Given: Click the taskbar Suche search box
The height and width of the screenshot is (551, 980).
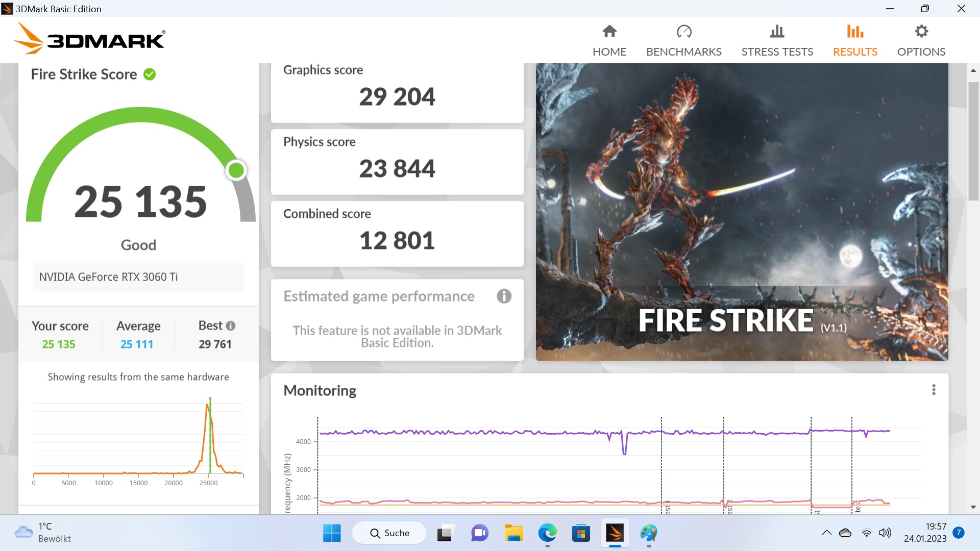Looking at the screenshot, I should pos(389,533).
